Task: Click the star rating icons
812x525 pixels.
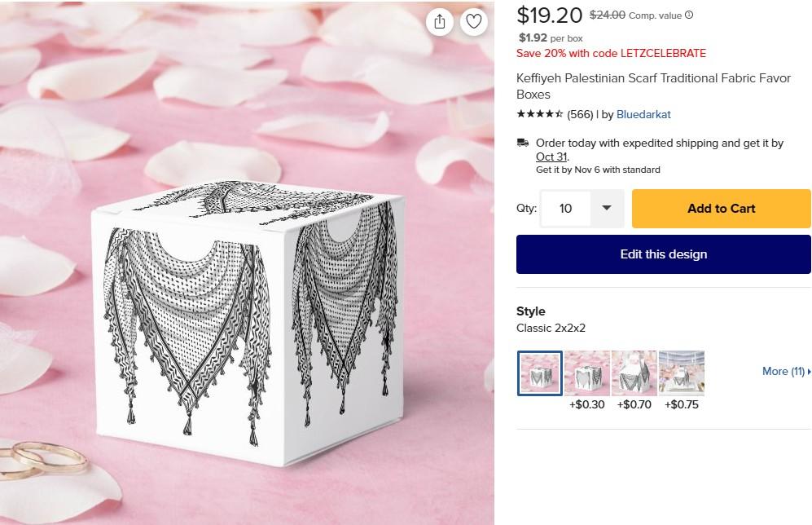Action: pyautogui.click(x=539, y=114)
